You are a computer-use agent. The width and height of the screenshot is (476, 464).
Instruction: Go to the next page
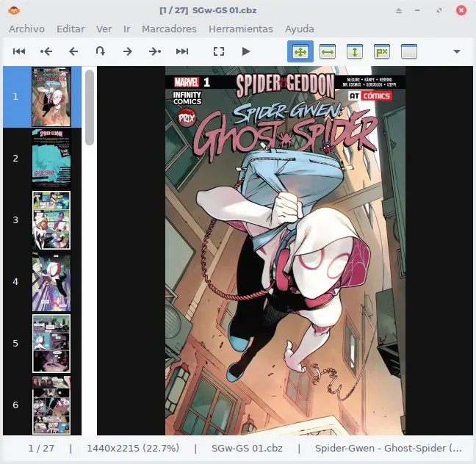click(128, 51)
